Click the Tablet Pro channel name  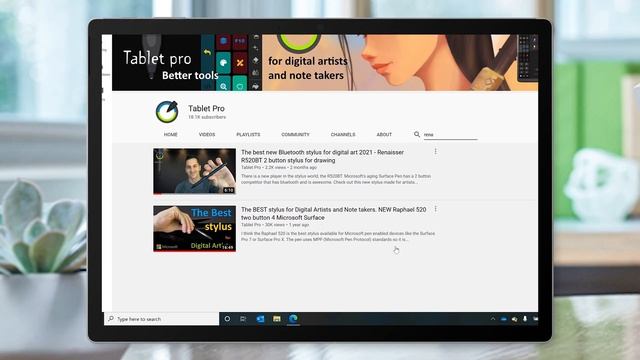(206, 108)
